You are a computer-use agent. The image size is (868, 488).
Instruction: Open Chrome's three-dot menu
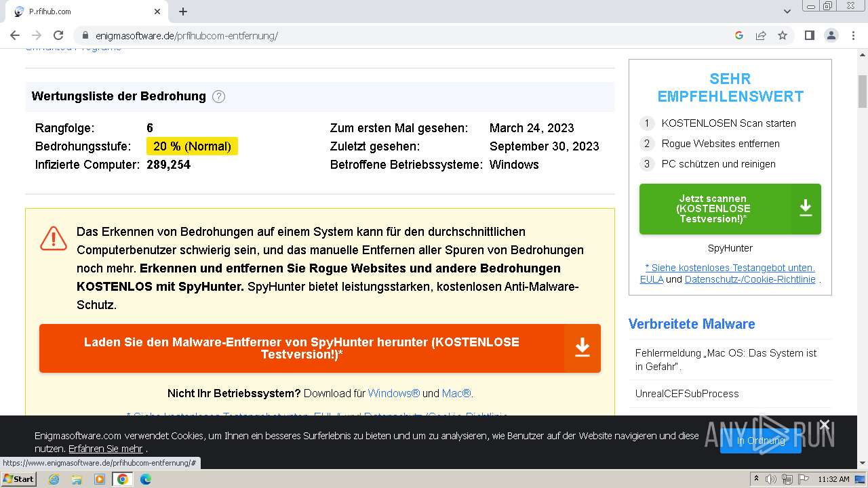(x=853, y=35)
